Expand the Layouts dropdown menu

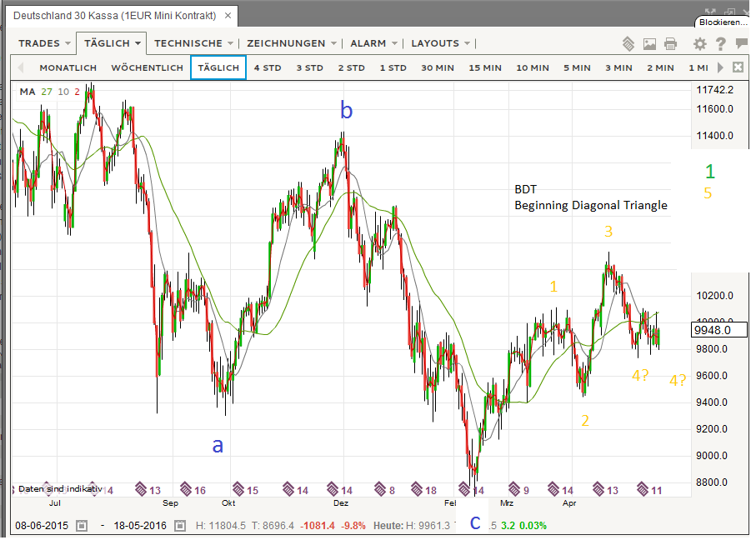441,43
